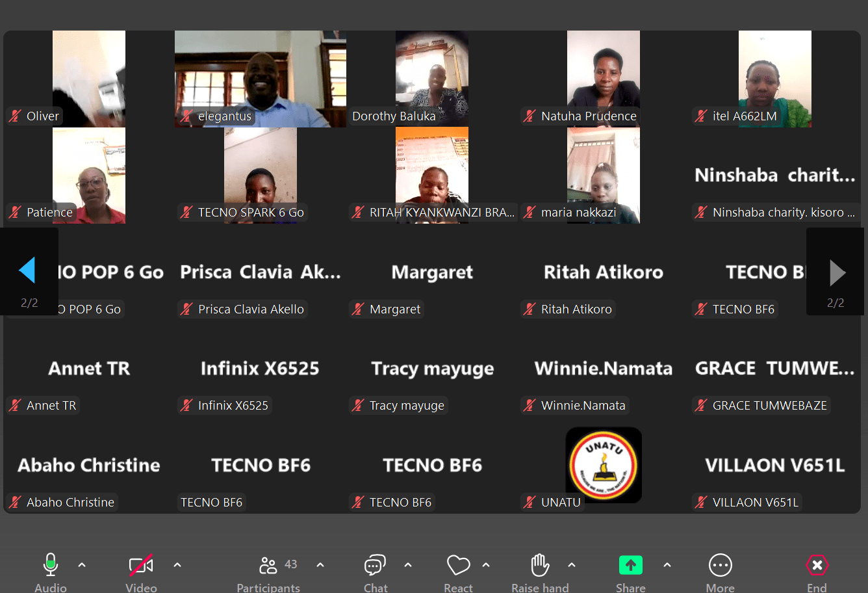
Task: Click the red End meeting icon
Action: 817,566
